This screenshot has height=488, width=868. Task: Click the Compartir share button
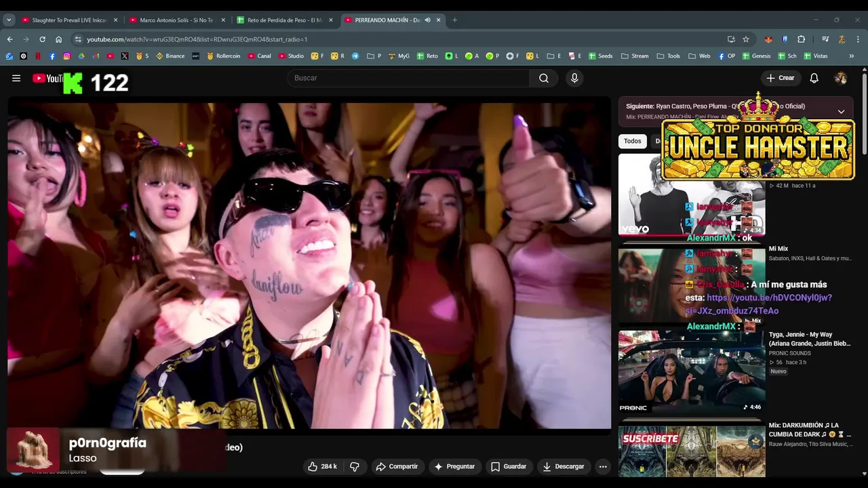click(397, 466)
